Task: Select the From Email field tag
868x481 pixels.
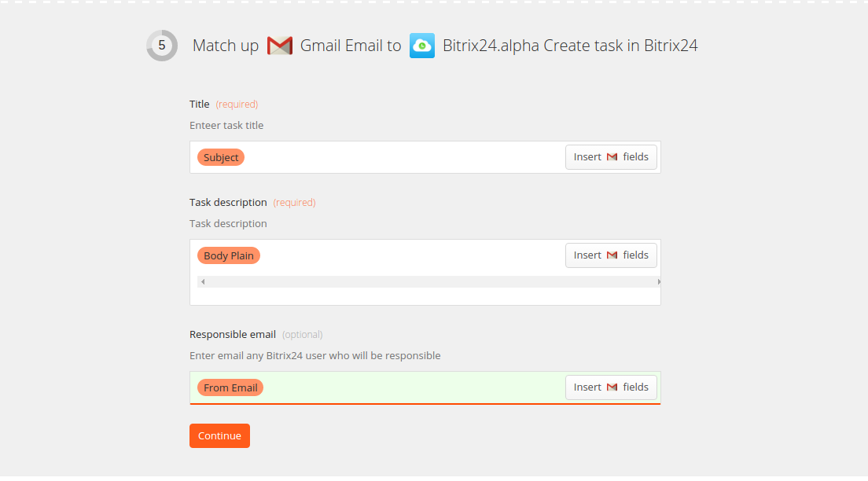Action: pos(230,387)
